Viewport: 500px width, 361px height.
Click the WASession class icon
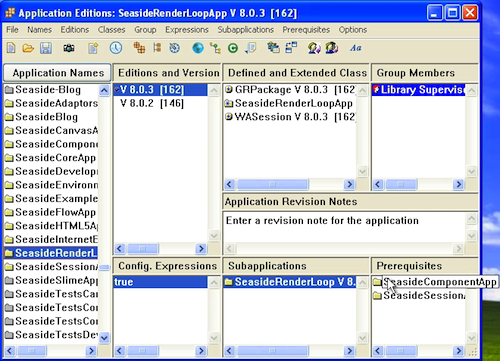[x=229, y=117]
